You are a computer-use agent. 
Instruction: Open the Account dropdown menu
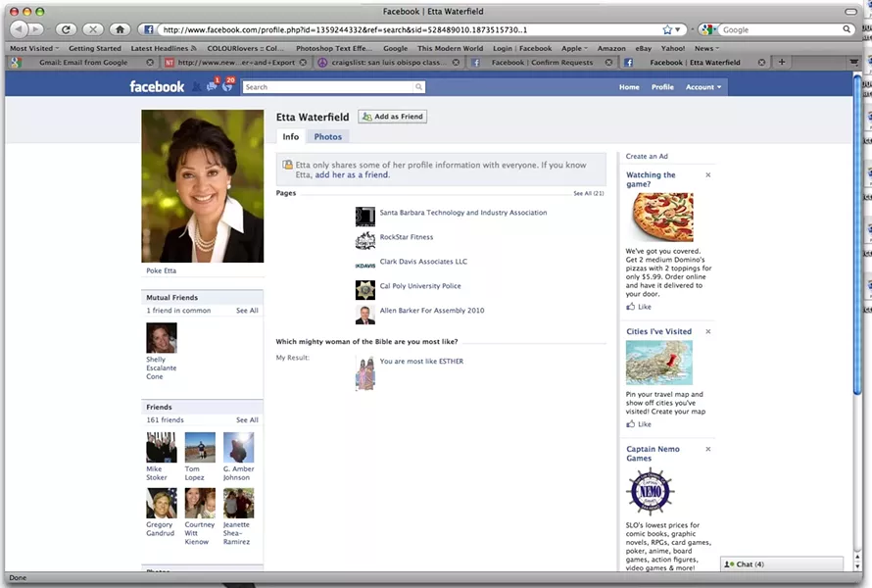(702, 87)
